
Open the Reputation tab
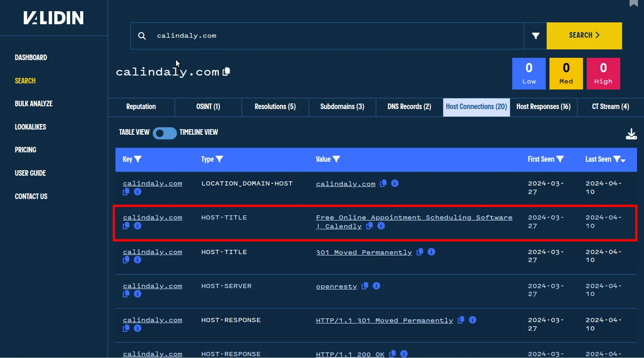click(x=141, y=107)
